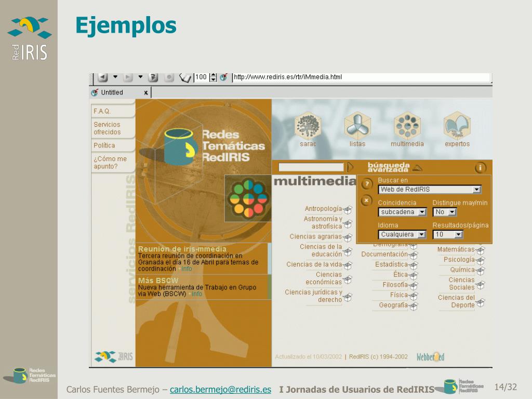This screenshot has width=532, height=399.
Task: Open the Política side menu item
Action: [x=104, y=145]
